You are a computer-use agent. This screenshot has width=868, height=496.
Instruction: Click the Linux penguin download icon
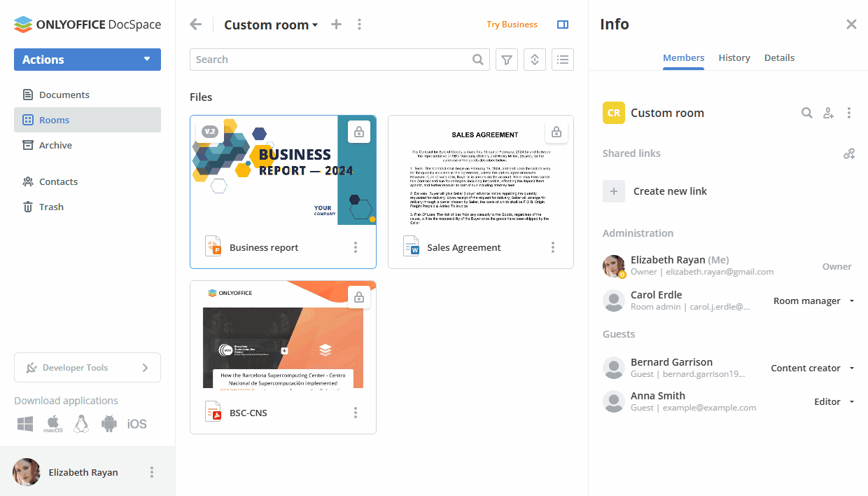81,424
